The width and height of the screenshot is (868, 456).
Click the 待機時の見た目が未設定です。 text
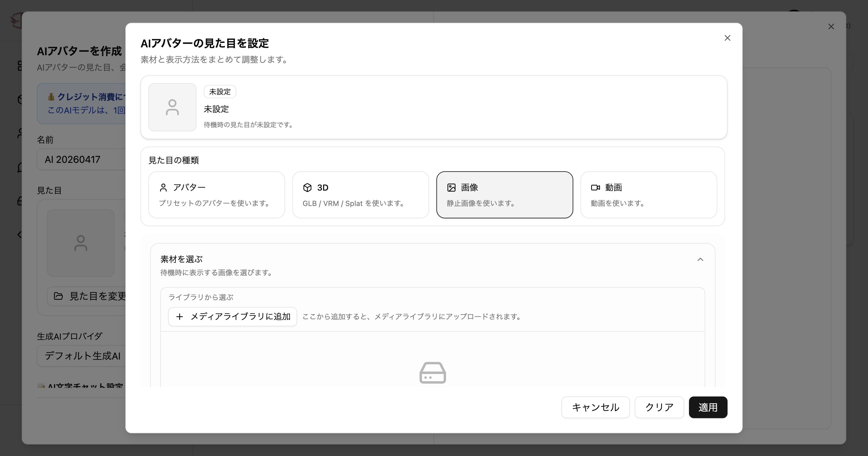(x=249, y=125)
